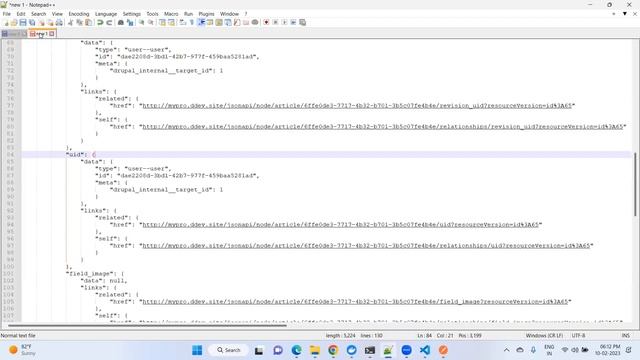Image resolution: width=640 pixels, height=360 pixels.
Task: Click the highlighted "uid" line
Action: 327,155
